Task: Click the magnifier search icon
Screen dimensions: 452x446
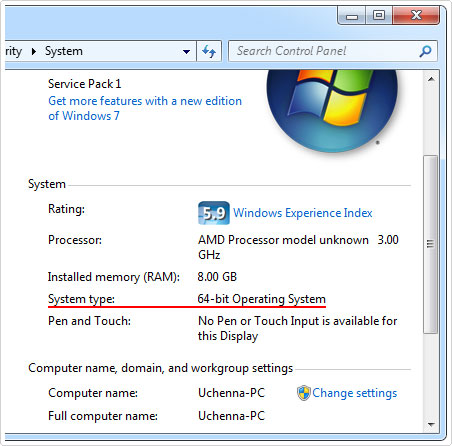Action: coord(425,51)
